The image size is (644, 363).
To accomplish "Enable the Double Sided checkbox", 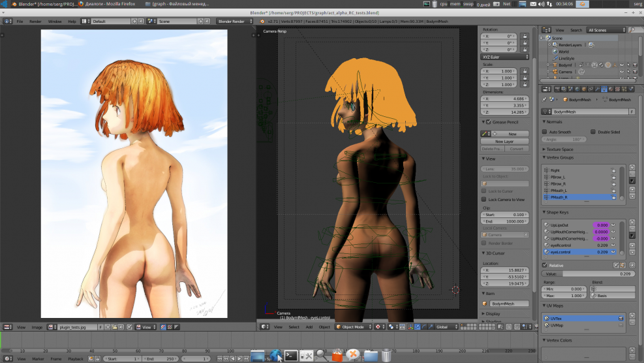I will point(593,132).
